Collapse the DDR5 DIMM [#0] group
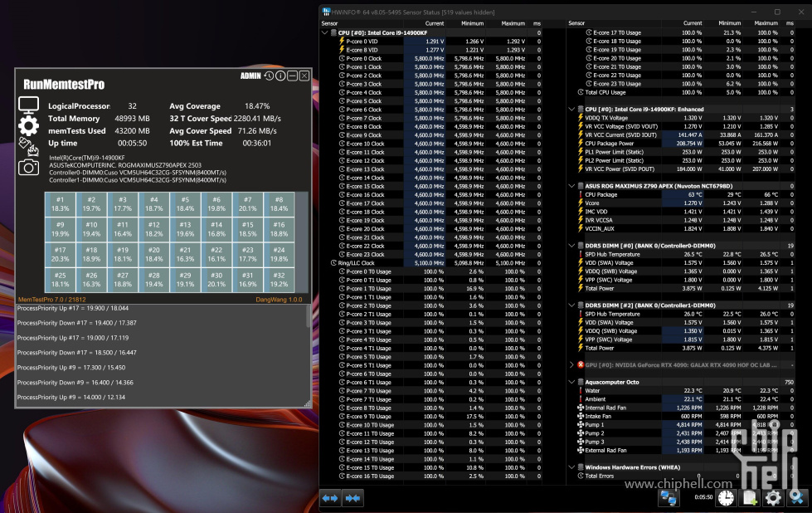 pyautogui.click(x=571, y=246)
